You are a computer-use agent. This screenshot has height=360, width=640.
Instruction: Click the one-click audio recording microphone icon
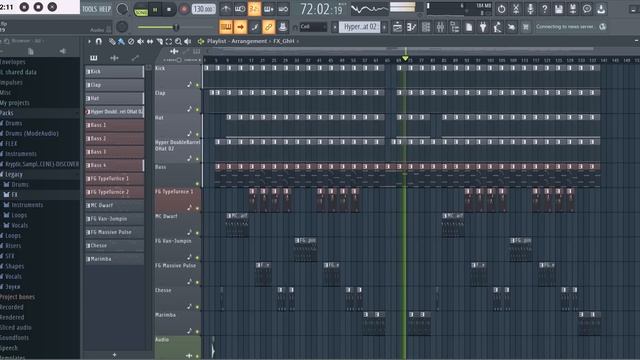tap(530, 9)
